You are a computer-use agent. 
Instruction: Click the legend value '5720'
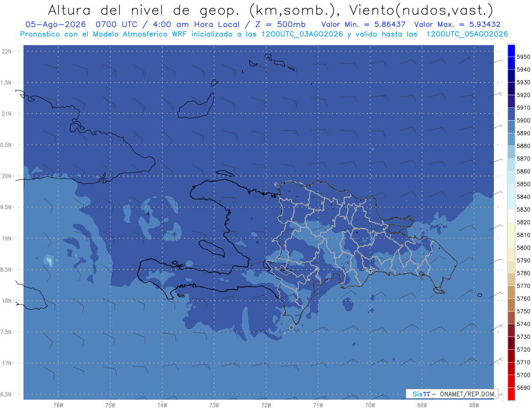coord(523,349)
